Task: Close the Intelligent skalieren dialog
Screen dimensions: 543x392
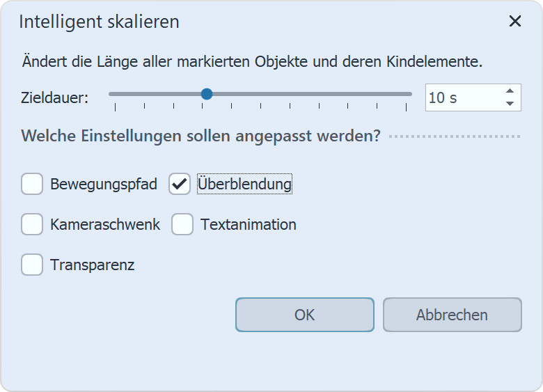Action: pyautogui.click(x=515, y=22)
